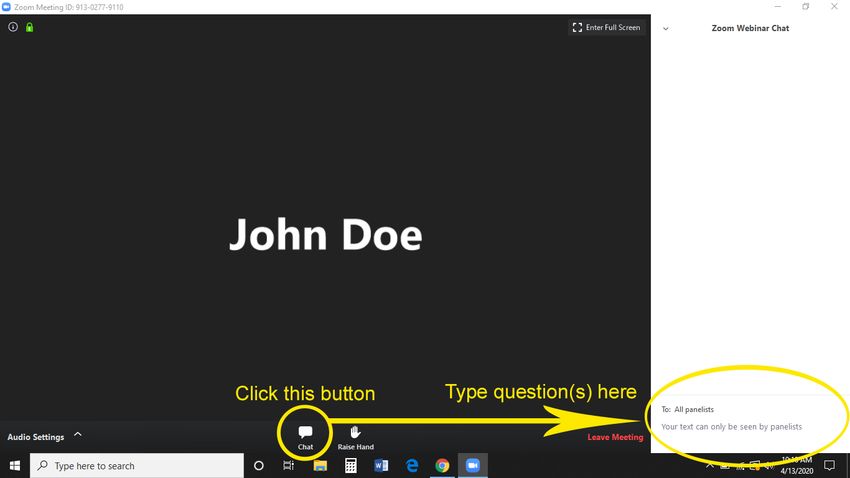
Task: Click the green encryption lock icon
Action: pos(29,27)
